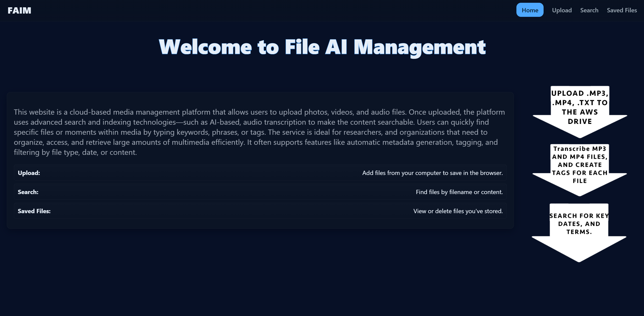The height and width of the screenshot is (316, 644).
Task: Click the bold Upload: label
Action: [29, 173]
